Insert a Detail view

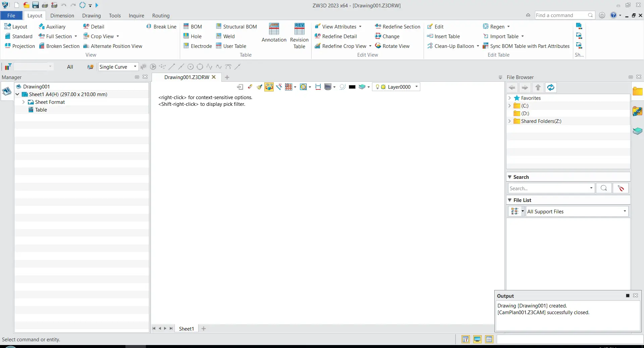coord(94,26)
